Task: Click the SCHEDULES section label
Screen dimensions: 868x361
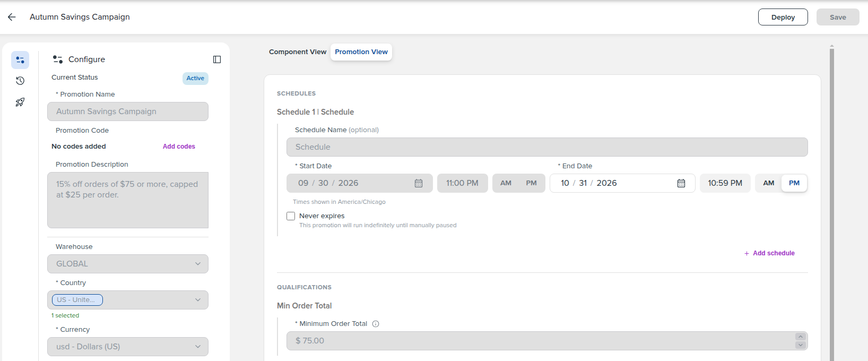Action: (x=296, y=93)
